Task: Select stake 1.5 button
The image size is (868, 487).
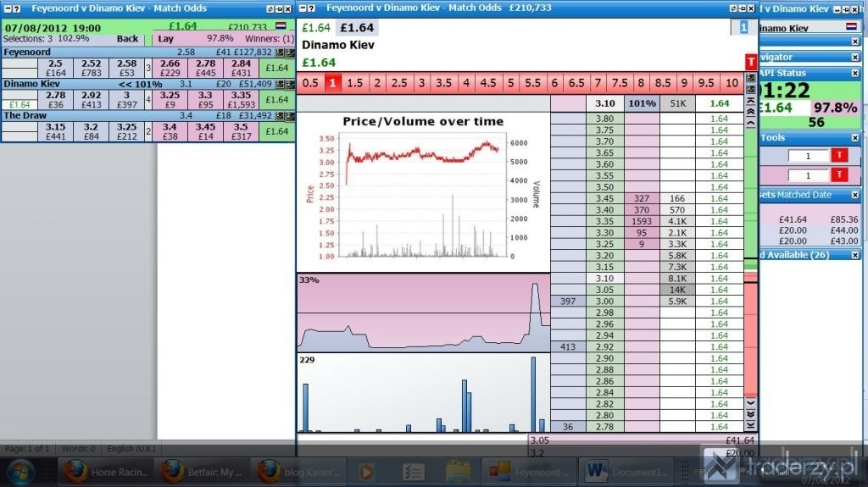Action: 354,83
